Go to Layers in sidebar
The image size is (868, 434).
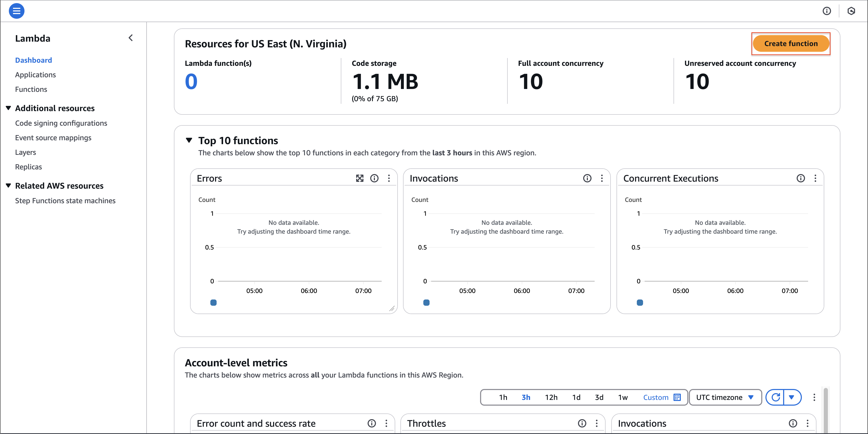25,152
